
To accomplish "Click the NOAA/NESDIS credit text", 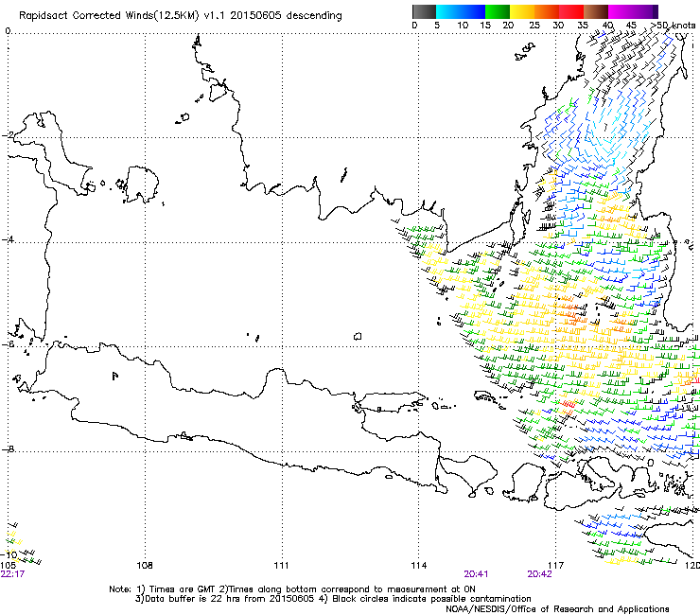I will [557, 609].
